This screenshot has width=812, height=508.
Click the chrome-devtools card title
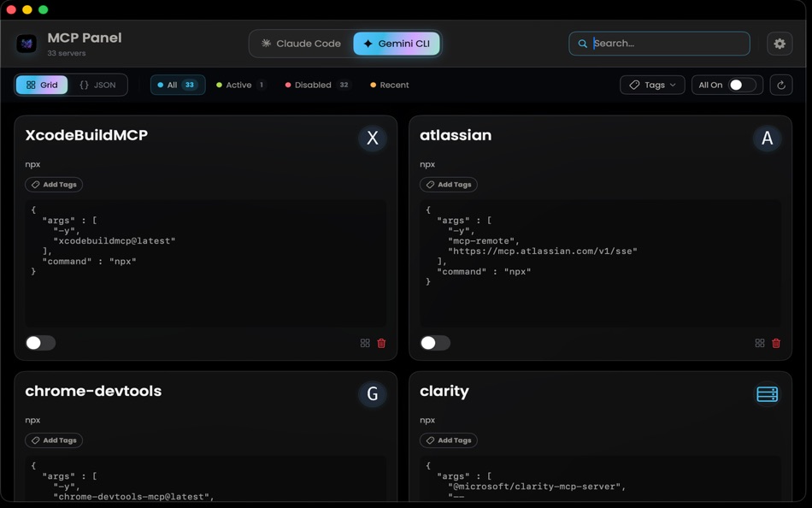(93, 391)
